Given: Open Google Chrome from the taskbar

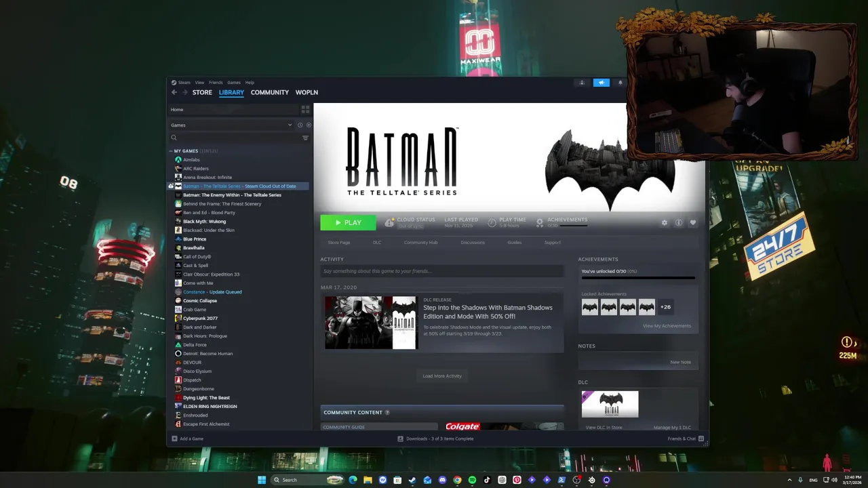Looking at the screenshot, I should (457, 480).
